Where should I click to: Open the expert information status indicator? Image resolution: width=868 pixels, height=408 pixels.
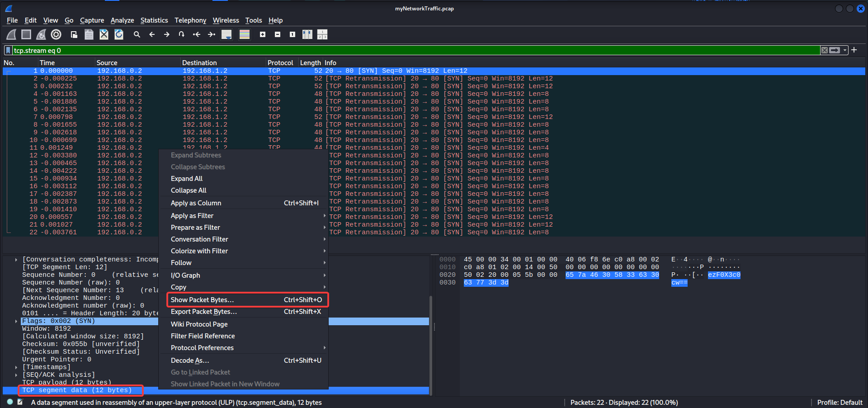click(x=10, y=402)
